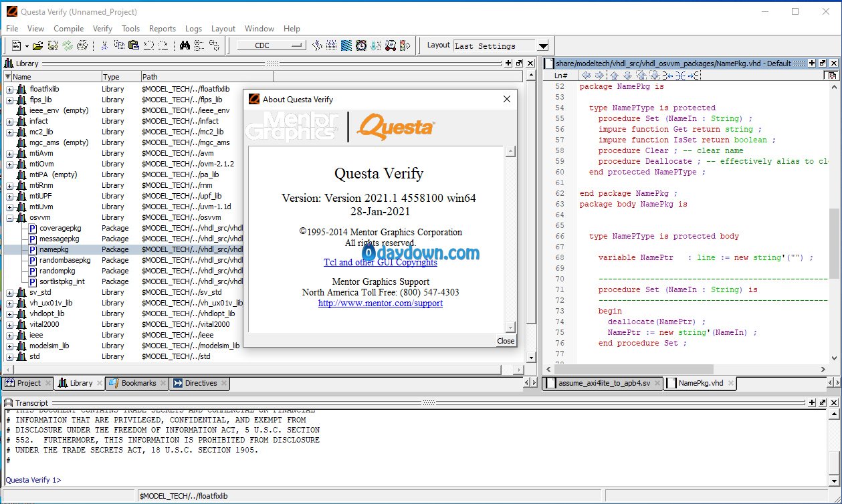
Task: Expand the ieee library node
Action: (x=9, y=335)
